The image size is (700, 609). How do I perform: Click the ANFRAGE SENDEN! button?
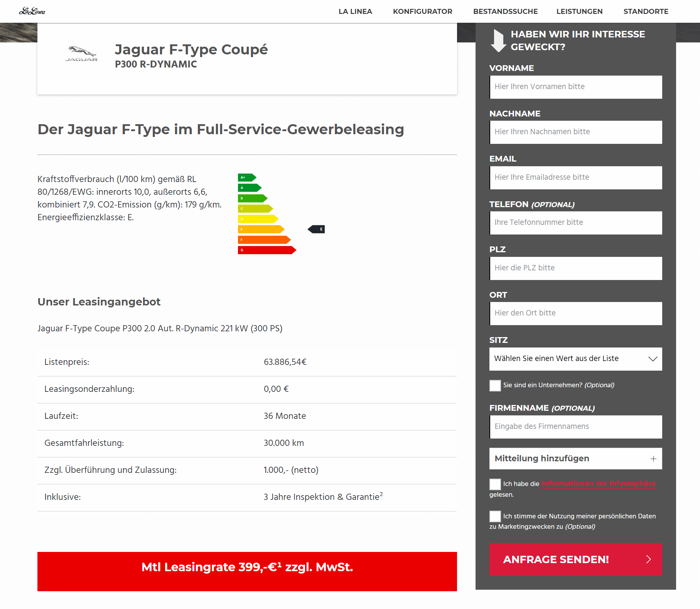[x=576, y=559]
